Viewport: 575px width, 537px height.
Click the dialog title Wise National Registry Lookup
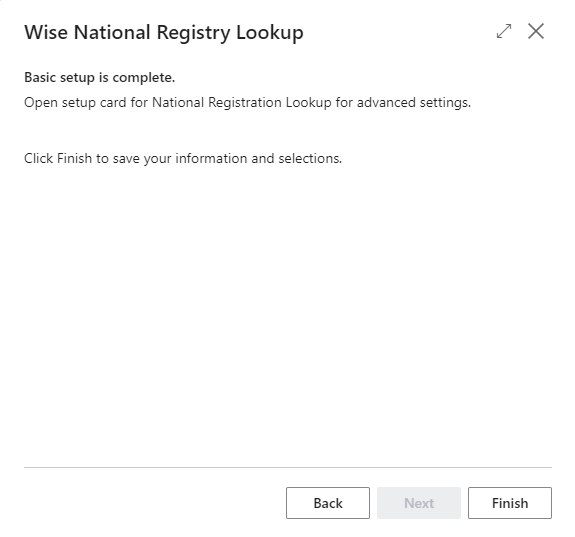[164, 33]
